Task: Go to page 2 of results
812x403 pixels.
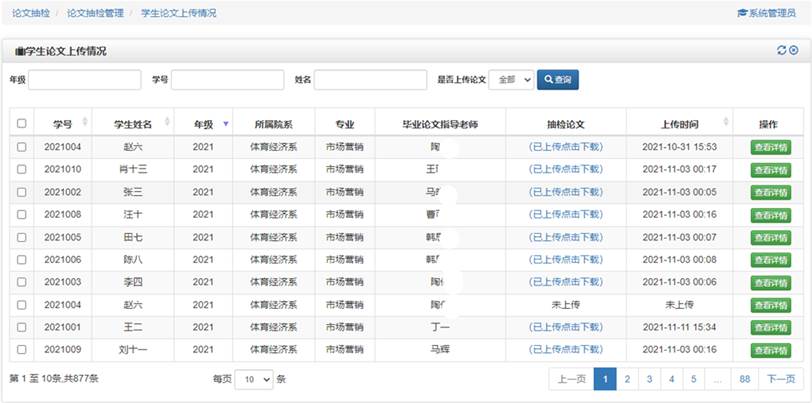Action: click(627, 379)
